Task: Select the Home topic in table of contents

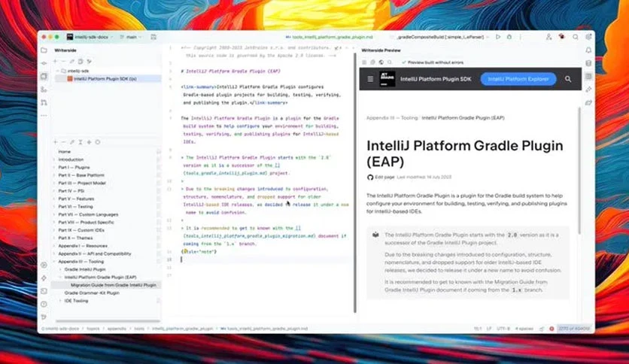Action: [x=64, y=151]
